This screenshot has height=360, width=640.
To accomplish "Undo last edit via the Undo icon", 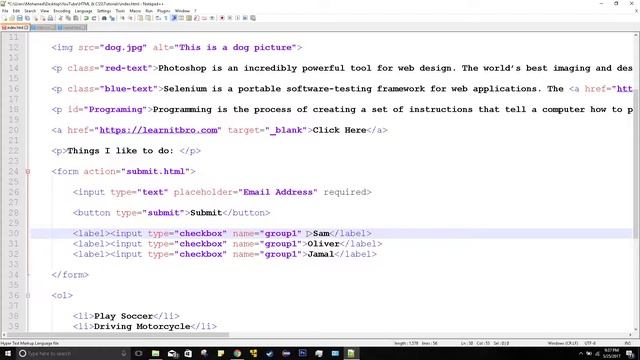I will tap(86, 18).
